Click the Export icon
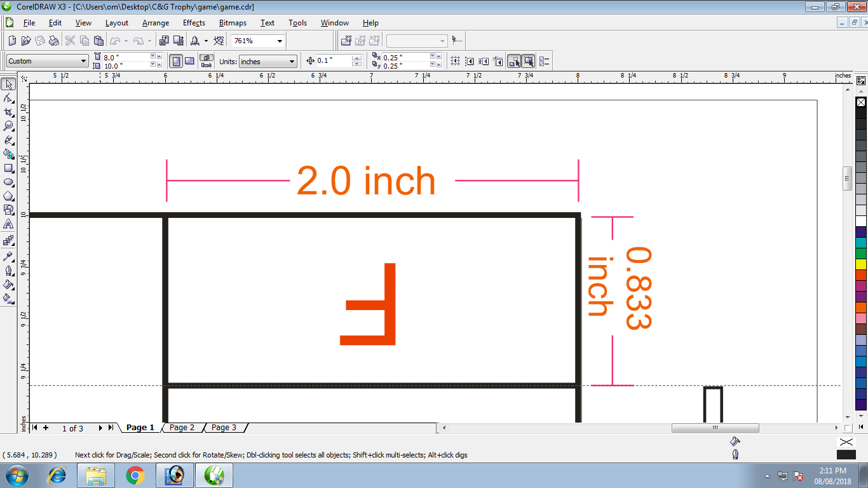 coord(178,41)
